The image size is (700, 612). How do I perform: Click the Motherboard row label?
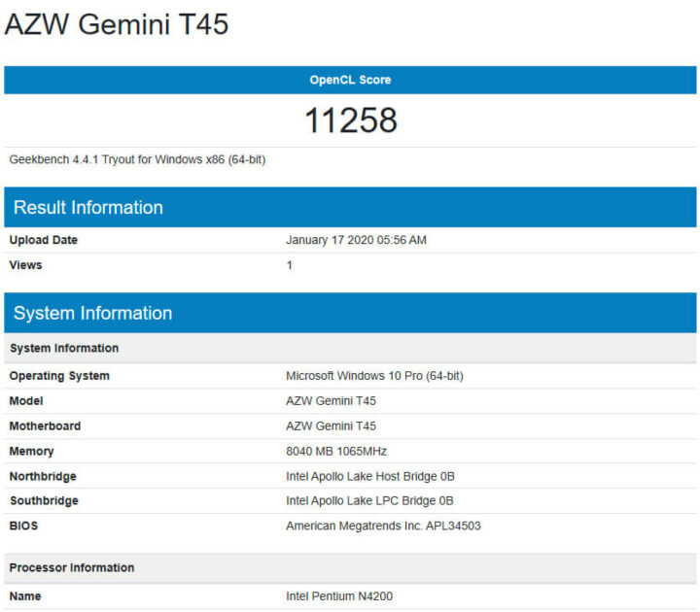(x=46, y=426)
